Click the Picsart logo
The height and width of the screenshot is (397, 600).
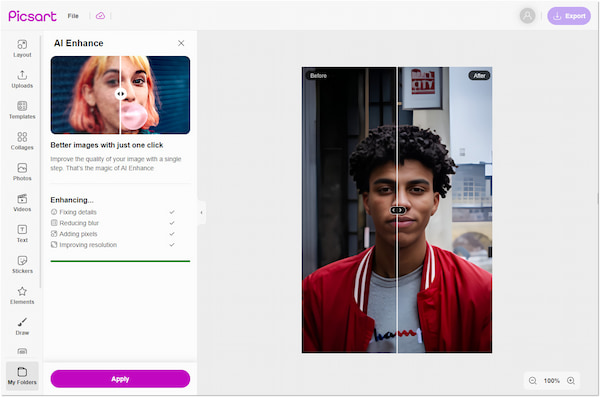pyautogui.click(x=33, y=16)
